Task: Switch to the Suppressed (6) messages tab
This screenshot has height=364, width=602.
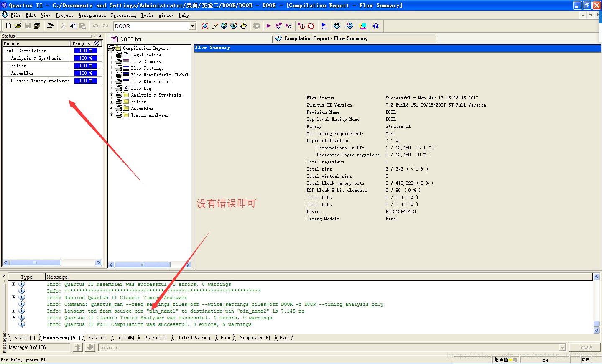Action: (255, 338)
